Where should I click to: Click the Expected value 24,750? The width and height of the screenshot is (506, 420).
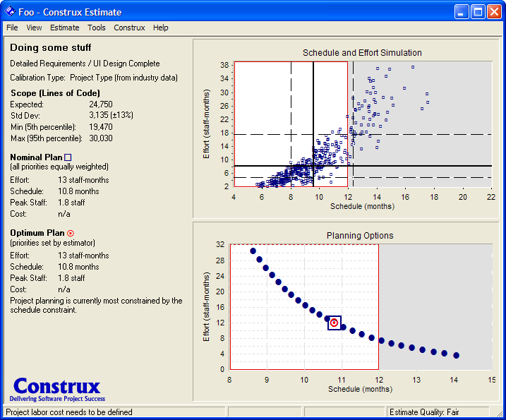click(x=101, y=104)
